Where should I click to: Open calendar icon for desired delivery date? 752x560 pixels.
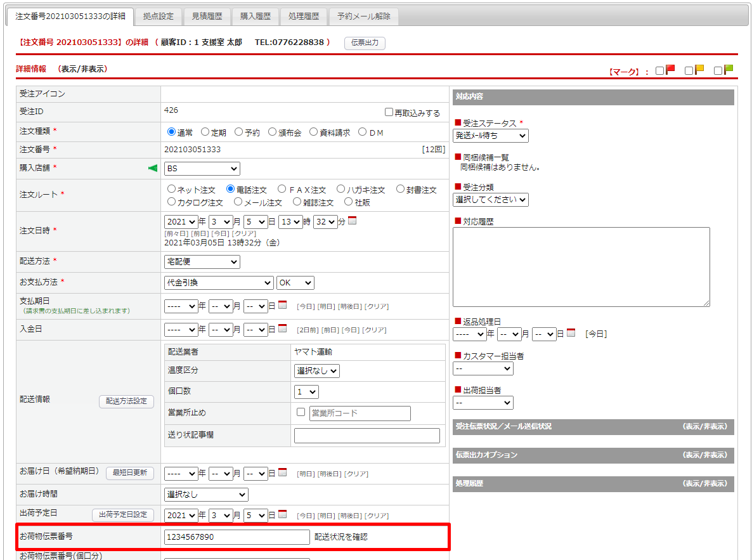tap(283, 472)
